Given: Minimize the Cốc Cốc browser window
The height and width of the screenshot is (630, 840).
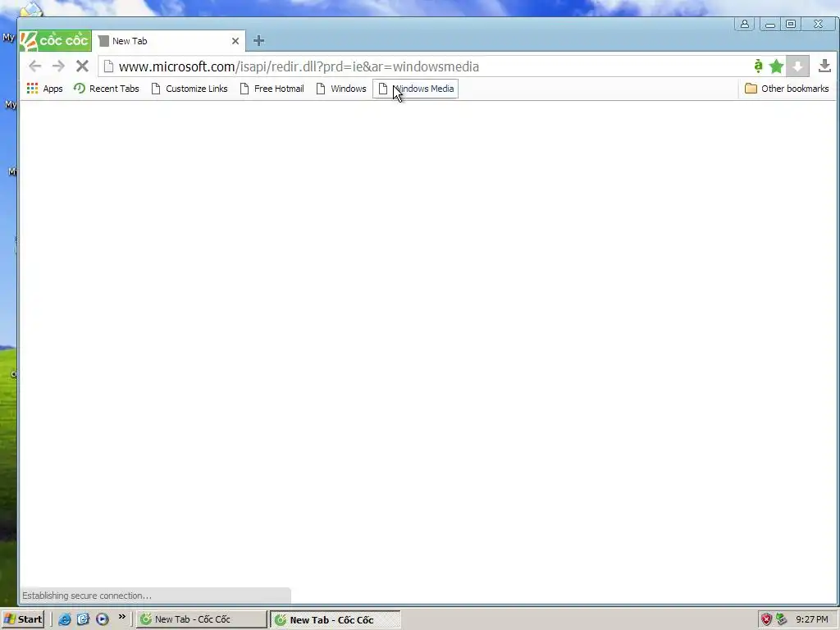Looking at the screenshot, I should pyautogui.click(x=769, y=24).
